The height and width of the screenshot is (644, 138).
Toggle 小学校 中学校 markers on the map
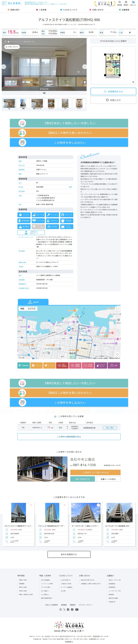[x=88, y=365]
